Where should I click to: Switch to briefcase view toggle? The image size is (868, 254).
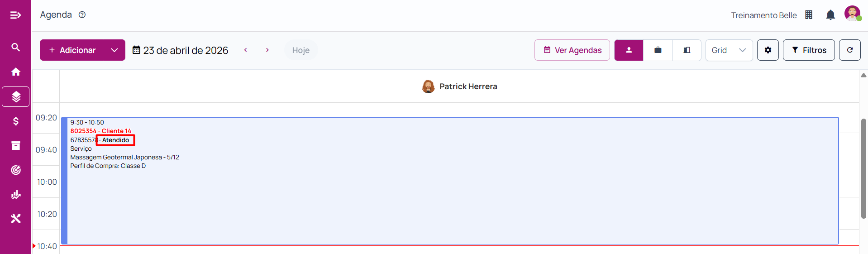[658, 50]
